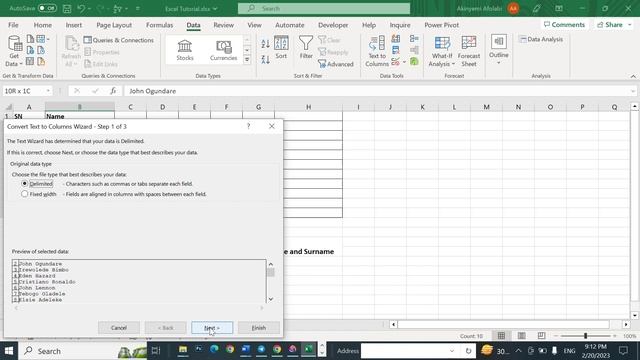Collapse the ribbon chevron
The image size is (640, 360).
(633, 76)
